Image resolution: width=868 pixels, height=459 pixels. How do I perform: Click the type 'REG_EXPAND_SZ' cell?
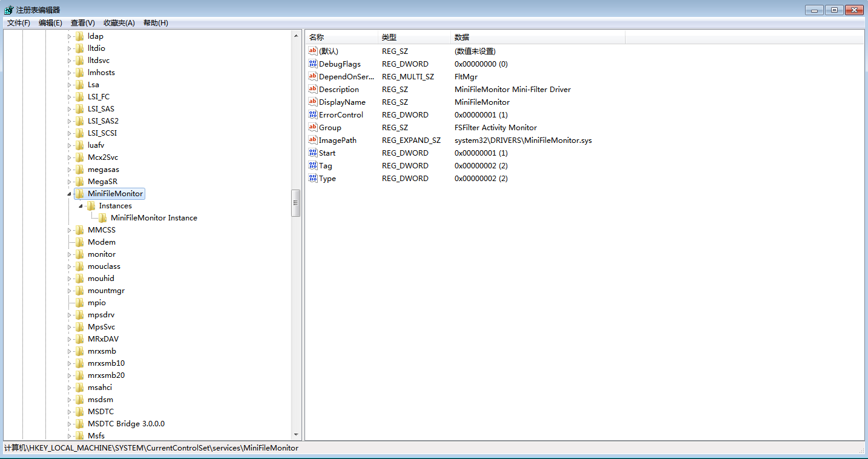coord(411,140)
